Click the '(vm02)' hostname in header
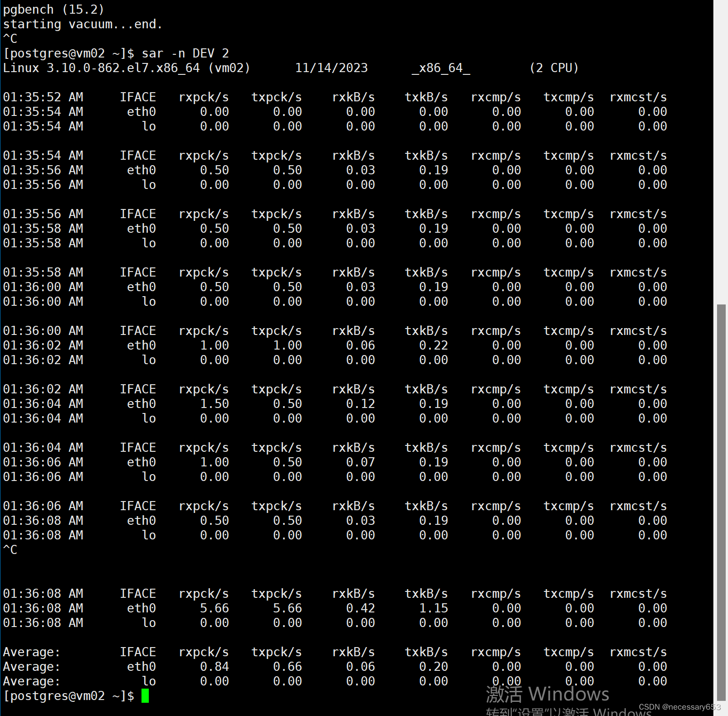 click(x=229, y=68)
